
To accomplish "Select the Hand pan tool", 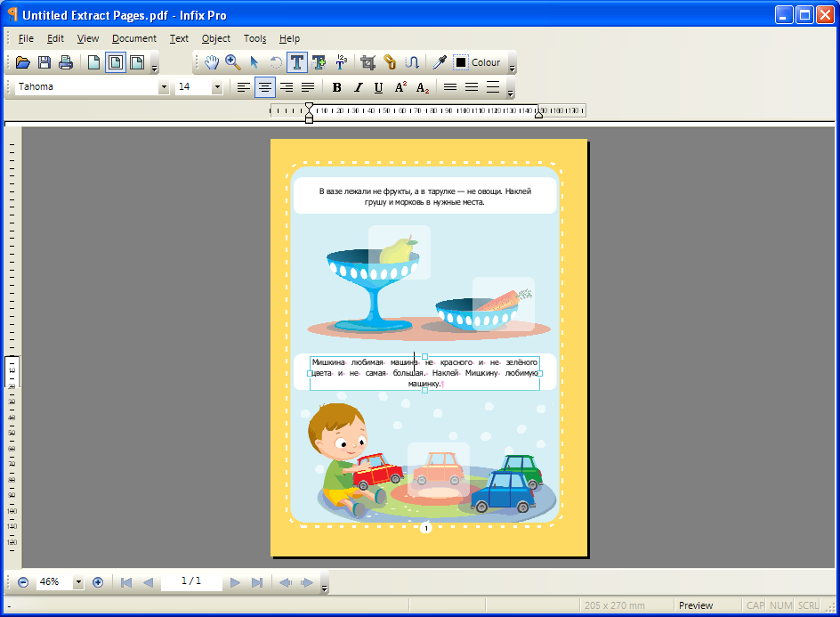I will pyautogui.click(x=212, y=62).
